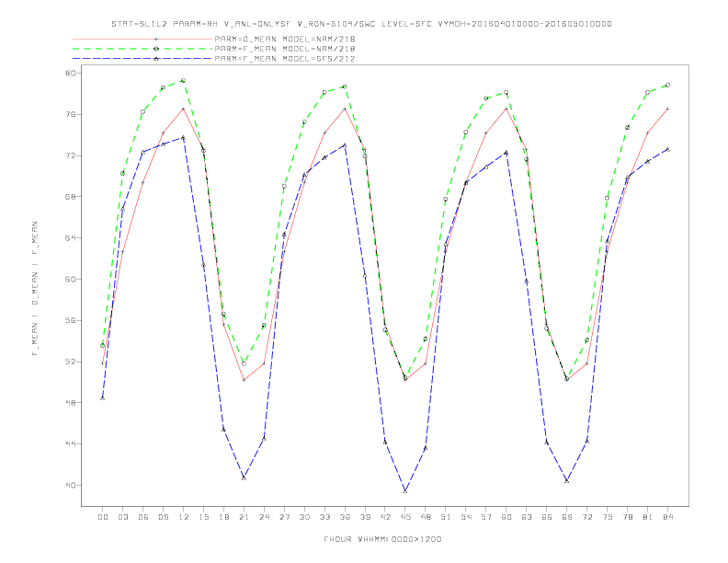Click x-axis tick label 75
The height and width of the screenshot is (563, 728).
[x=608, y=517]
